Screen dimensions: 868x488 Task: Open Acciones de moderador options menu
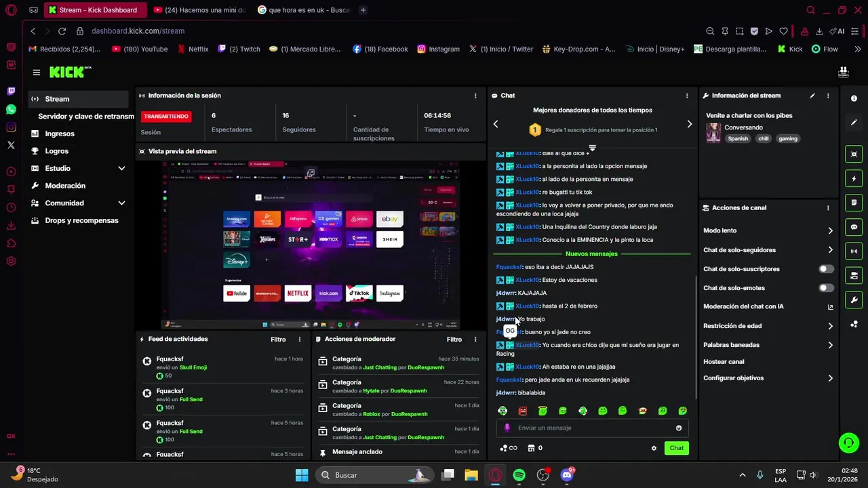[x=475, y=339]
